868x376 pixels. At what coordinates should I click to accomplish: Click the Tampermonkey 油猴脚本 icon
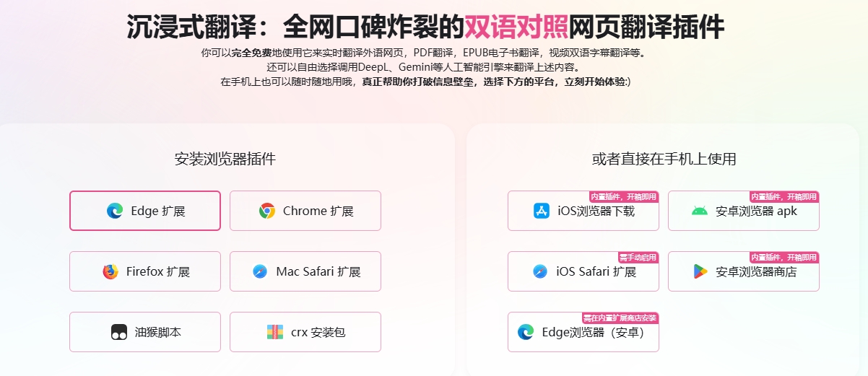coord(119,332)
